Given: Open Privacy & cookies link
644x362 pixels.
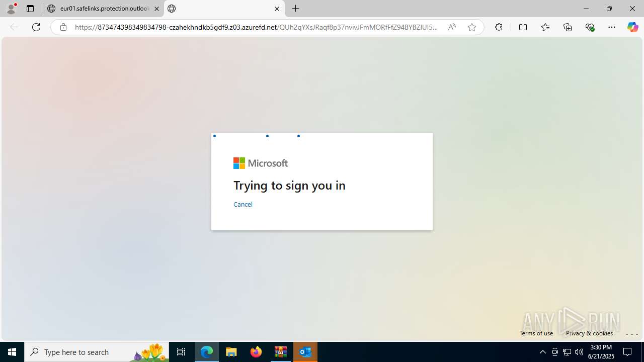Looking at the screenshot, I should click(589, 333).
